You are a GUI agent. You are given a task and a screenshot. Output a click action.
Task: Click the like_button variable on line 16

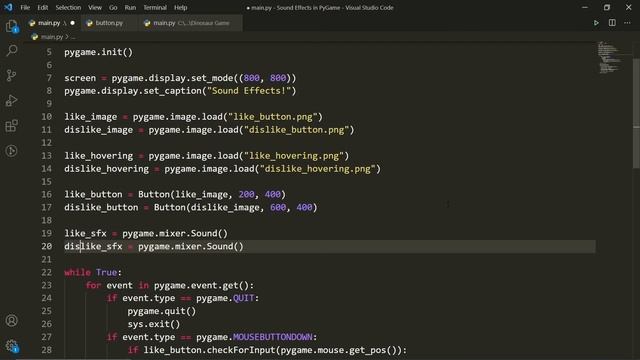pyautogui.click(x=93, y=194)
